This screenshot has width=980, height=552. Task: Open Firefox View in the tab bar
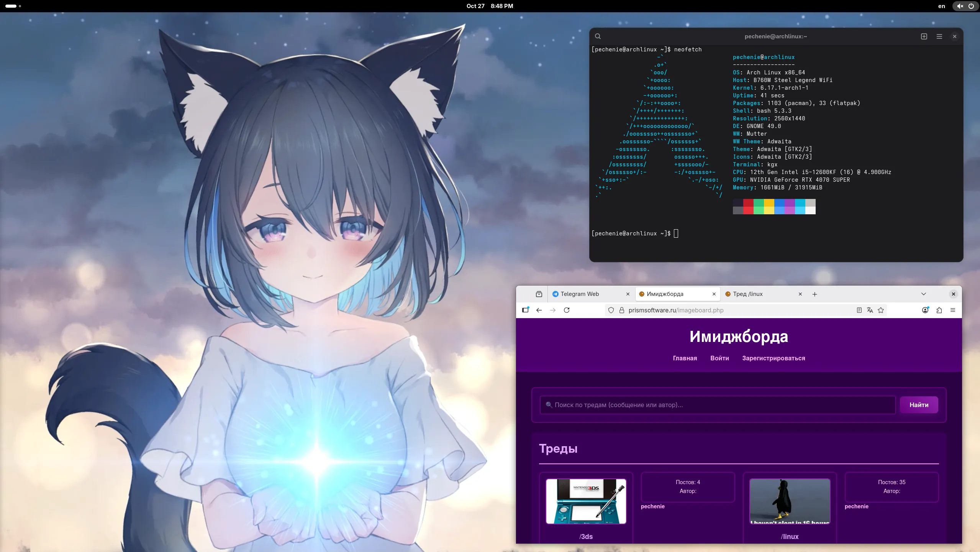pos(539,294)
